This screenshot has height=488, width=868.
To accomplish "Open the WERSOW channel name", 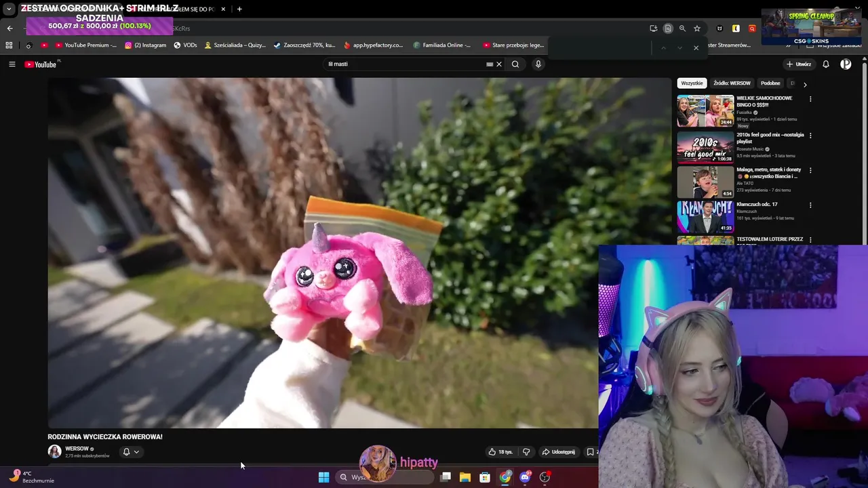I will (77, 449).
